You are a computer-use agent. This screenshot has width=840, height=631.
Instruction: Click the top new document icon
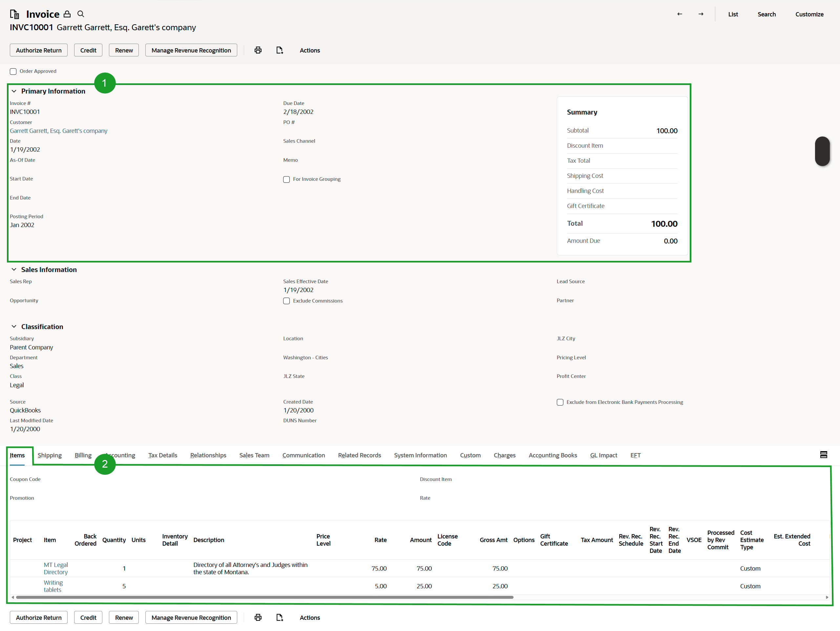[280, 50]
